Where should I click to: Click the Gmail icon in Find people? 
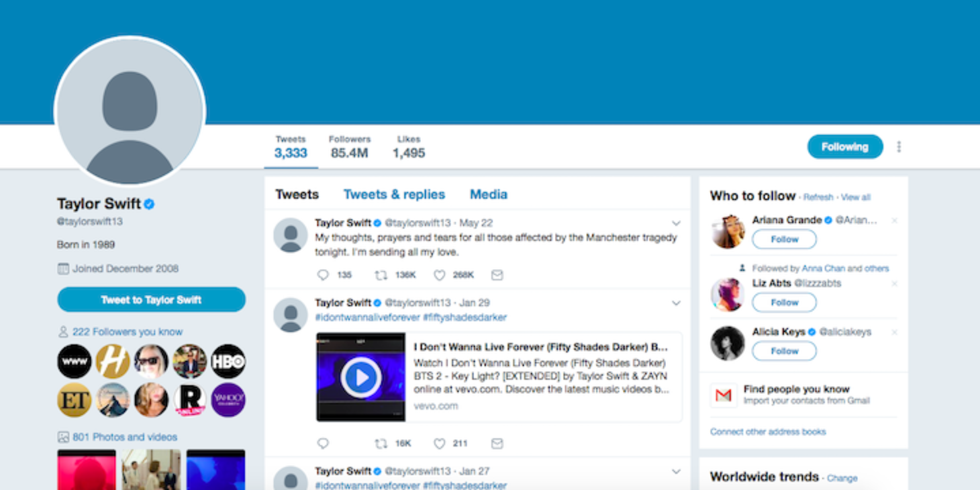point(724,395)
